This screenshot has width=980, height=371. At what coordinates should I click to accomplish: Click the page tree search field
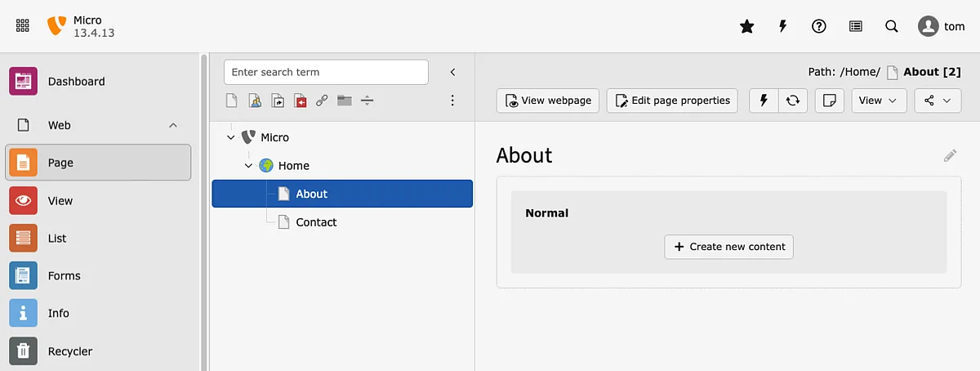(326, 72)
